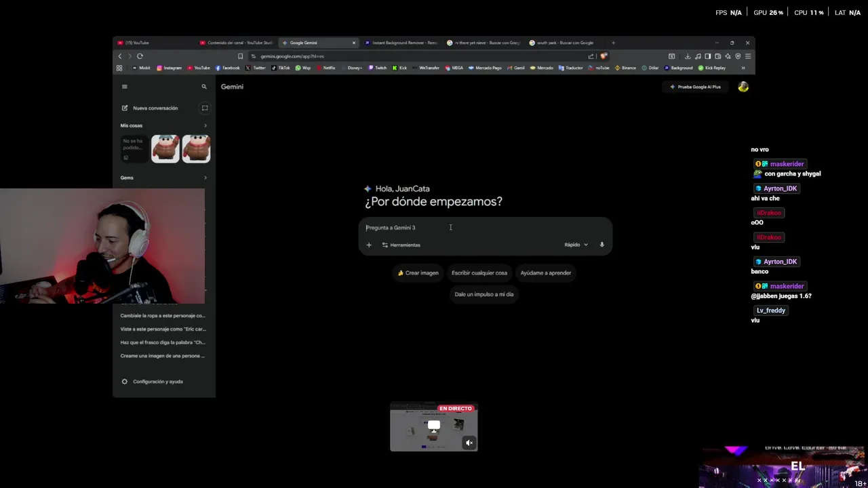Open temporary chat icon beside Nueva conversación
This screenshot has height=488, width=868.
pos(205,108)
